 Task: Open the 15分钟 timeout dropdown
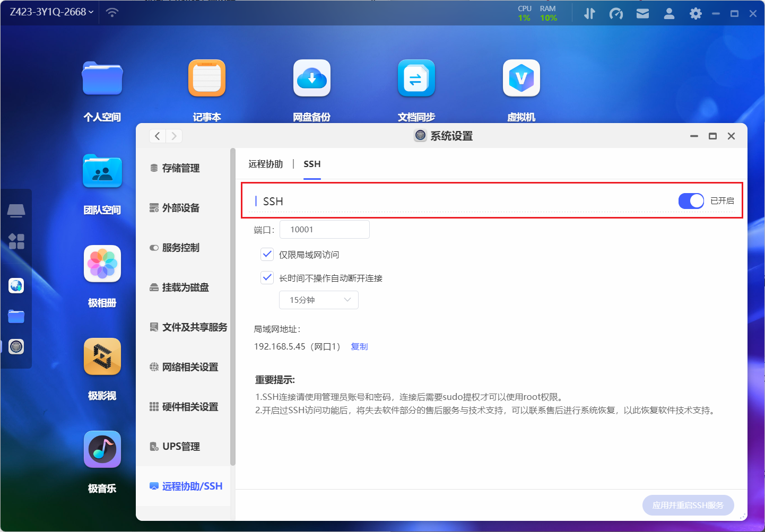click(318, 300)
